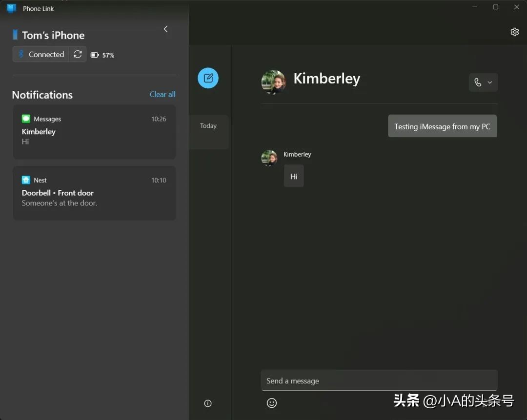Screen dimensions: 527x420
Task: Click the Tom's iPhone device name
Action: [53, 35]
